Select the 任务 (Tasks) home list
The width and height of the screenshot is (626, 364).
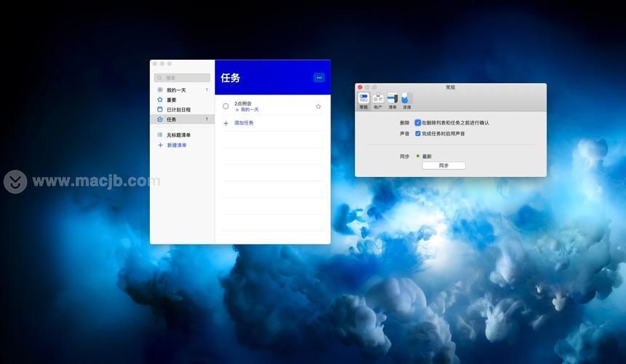pyautogui.click(x=182, y=119)
